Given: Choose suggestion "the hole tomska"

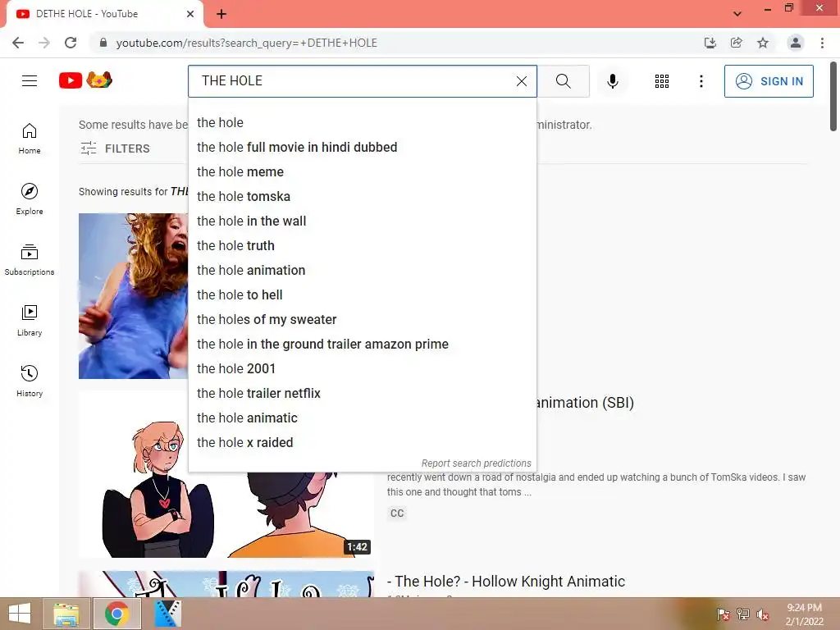Looking at the screenshot, I should coord(362,197).
